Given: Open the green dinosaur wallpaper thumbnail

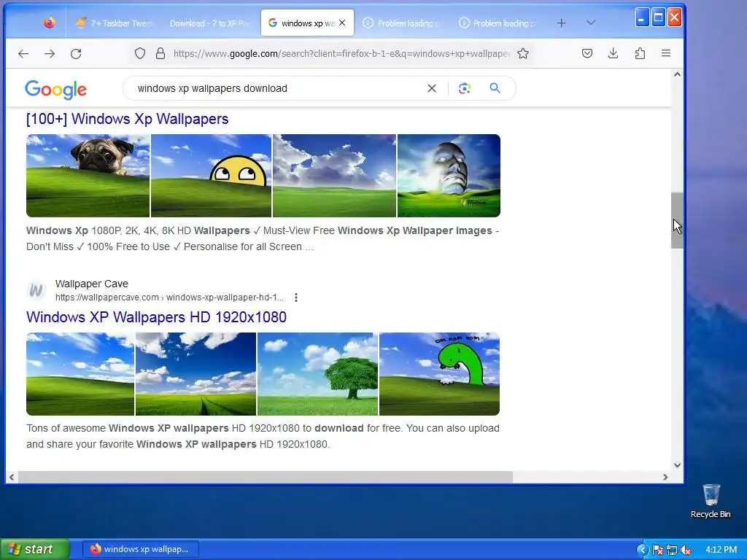Looking at the screenshot, I should pos(439,374).
